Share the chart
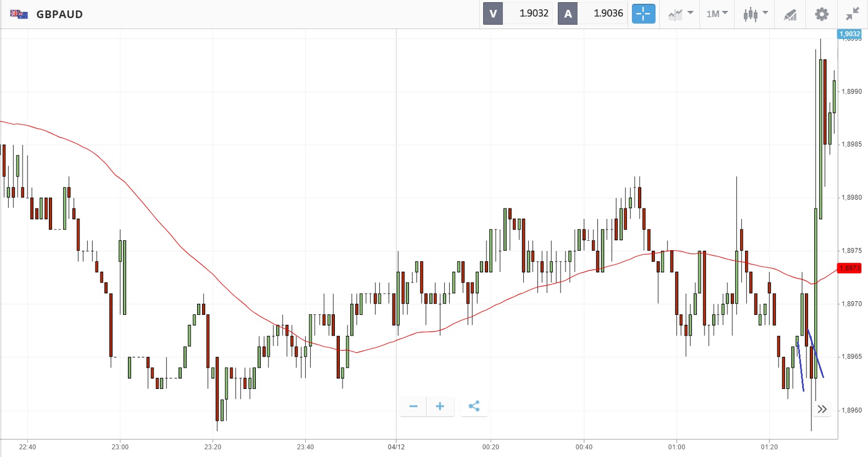868x457 pixels. [474, 406]
